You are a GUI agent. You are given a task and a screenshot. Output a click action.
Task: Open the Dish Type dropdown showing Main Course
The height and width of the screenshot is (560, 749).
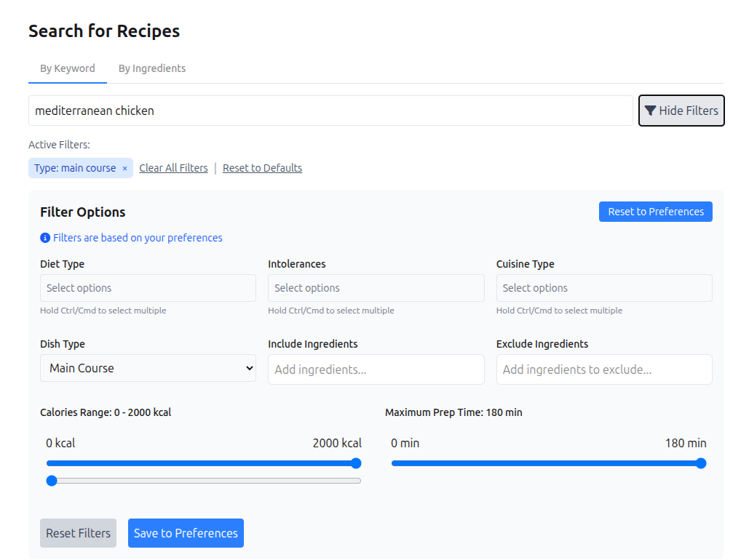[148, 368]
